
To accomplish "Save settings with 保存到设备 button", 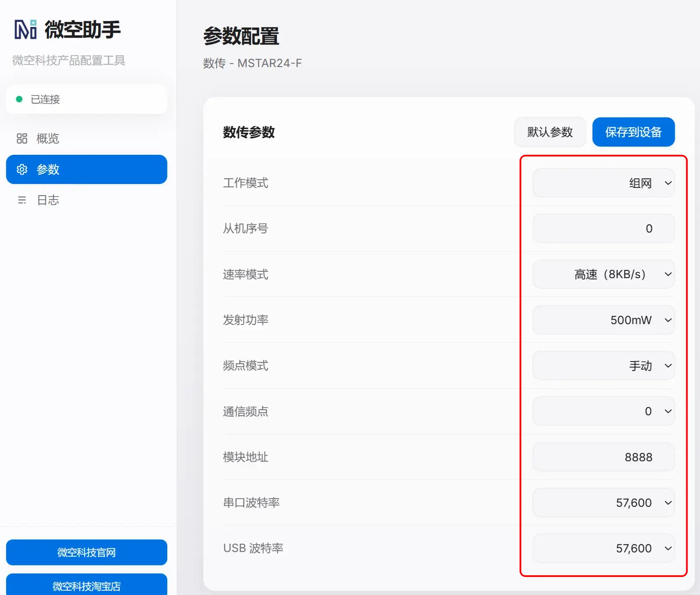I will 633,132.
